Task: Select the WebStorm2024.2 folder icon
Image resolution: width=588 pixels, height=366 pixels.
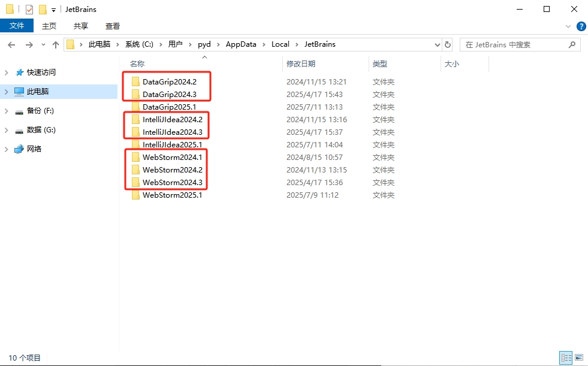Action: coord(135,170)
